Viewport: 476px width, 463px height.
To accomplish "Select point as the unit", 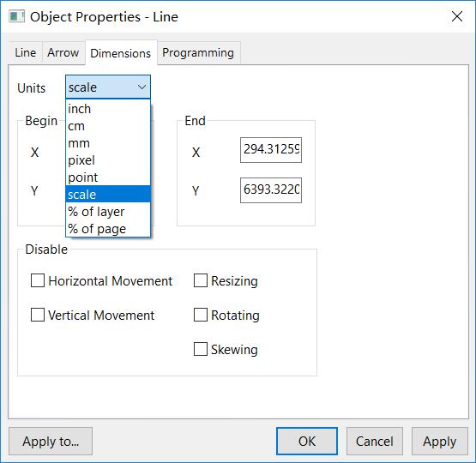I will [x=108, y=177].
